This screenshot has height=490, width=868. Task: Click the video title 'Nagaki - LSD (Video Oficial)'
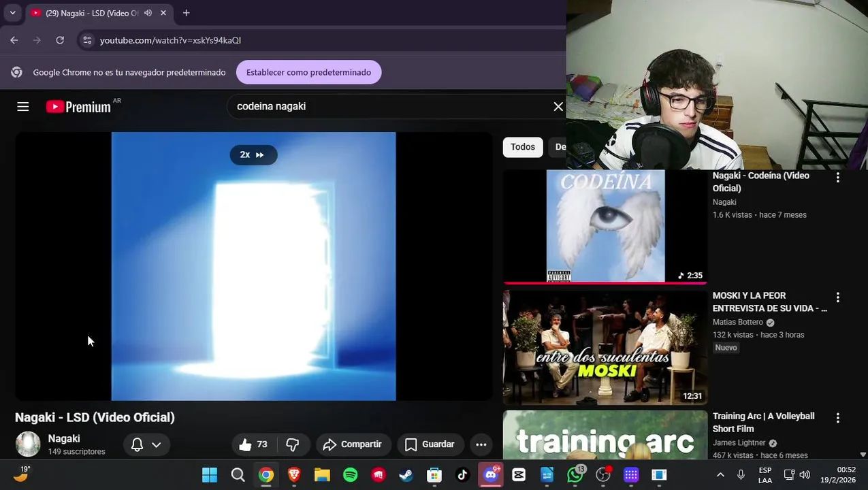coord(95,417)
